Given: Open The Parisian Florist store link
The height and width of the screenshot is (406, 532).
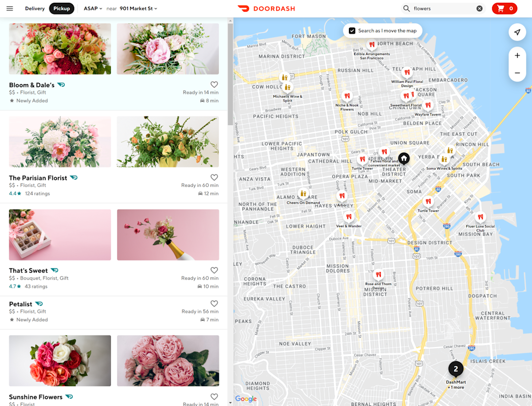Looking at the screenshot, I should click(x=38, y=177).
